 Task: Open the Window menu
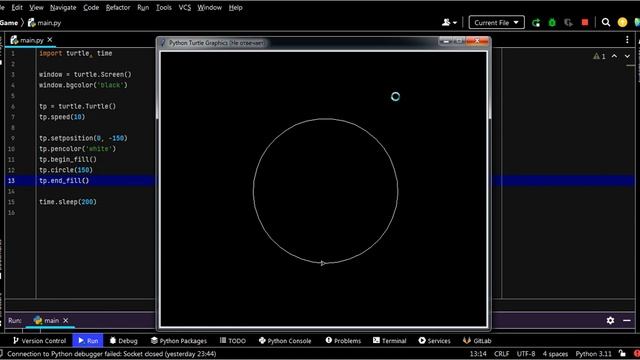coord(209,7)
